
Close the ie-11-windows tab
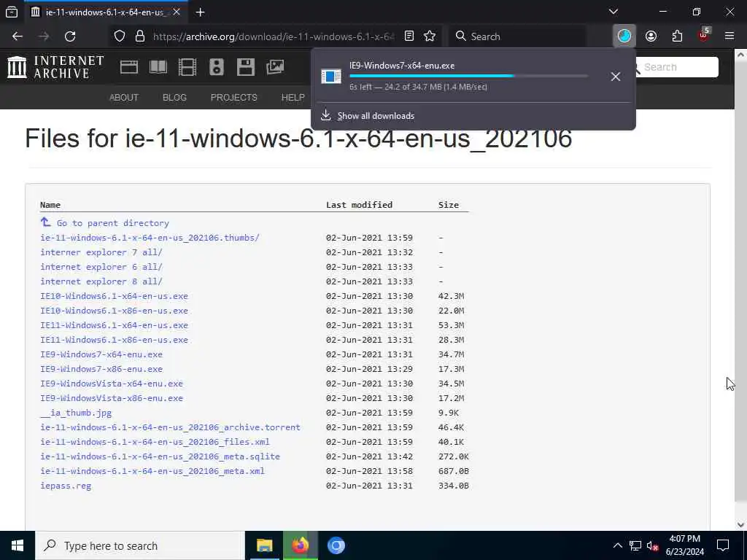[x=177, y=12]
